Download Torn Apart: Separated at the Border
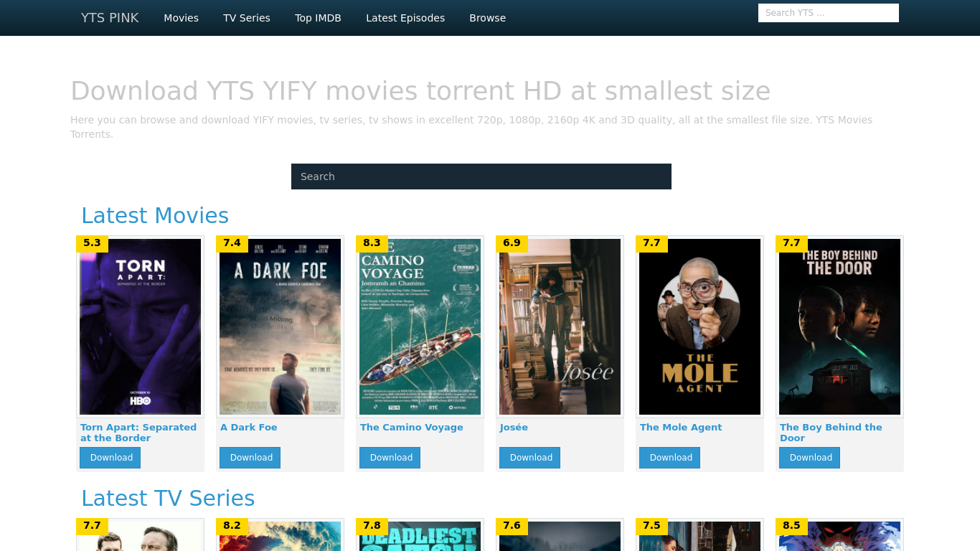 pyautogui.click(x=110, y=458)
